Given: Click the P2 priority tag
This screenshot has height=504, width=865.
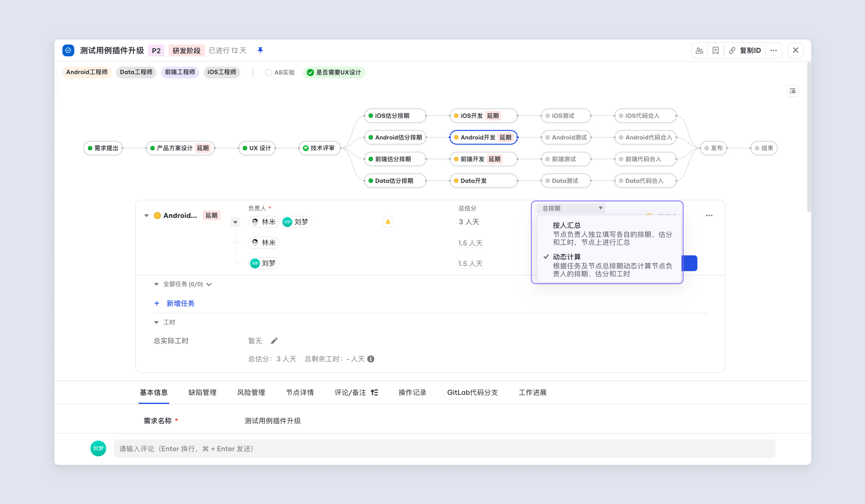Looking at the screenshot, I should point(156,51).
